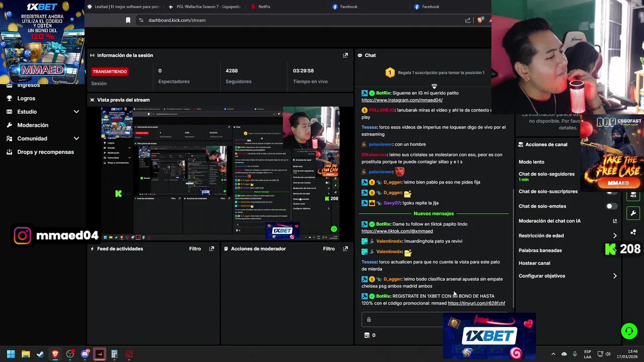Open the tiktok.com/@xmmaed link in chat
The height and width of the screenshot is (362, 644).
click(397, 231)
